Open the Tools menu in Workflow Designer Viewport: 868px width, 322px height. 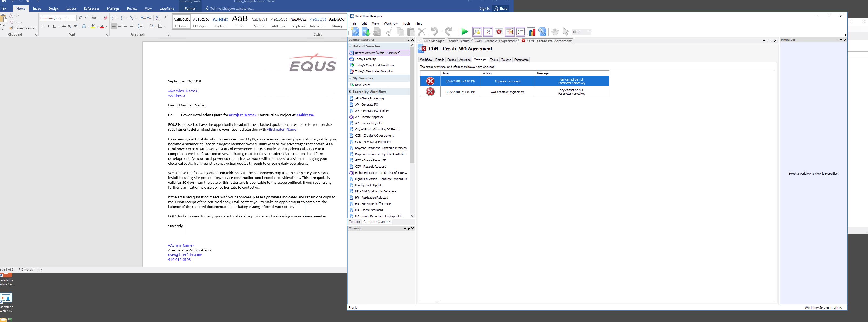click(406, 23)
